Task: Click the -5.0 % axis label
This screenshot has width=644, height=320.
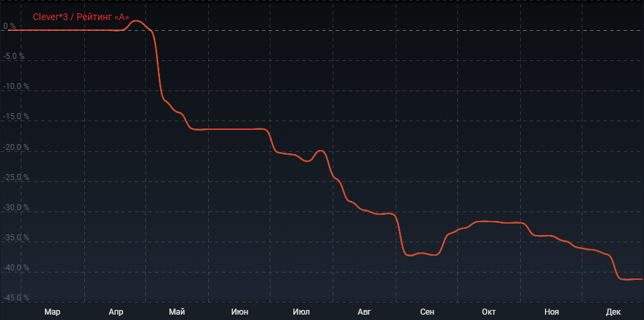Action: [14, 56]
